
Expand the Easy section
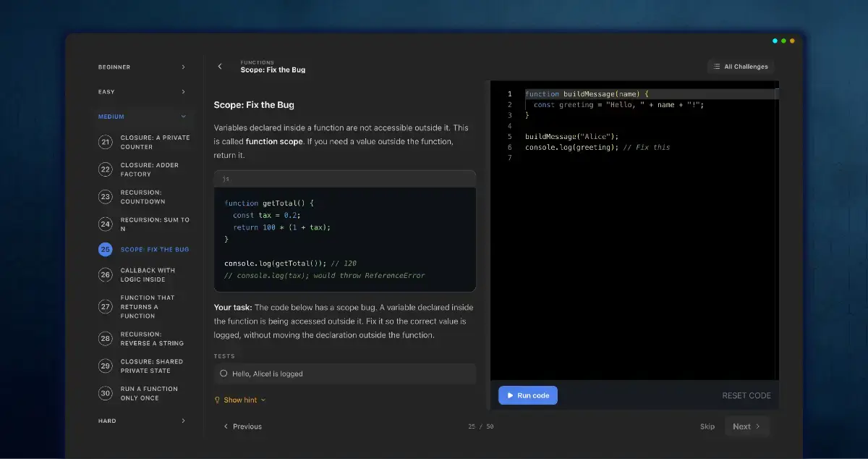(142, 92)
